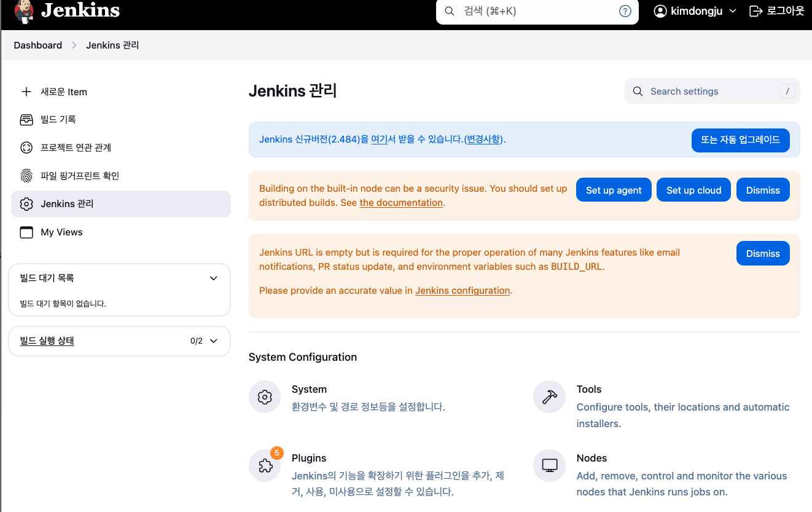Click Dashboard in the breadcrumb

pos(38,45)
